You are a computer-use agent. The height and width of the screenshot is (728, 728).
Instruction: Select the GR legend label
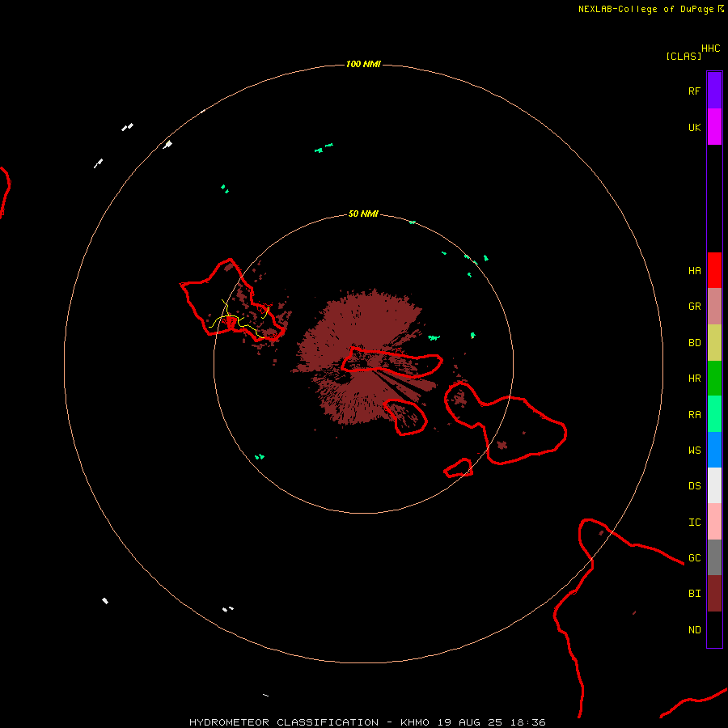pos(694,307)
